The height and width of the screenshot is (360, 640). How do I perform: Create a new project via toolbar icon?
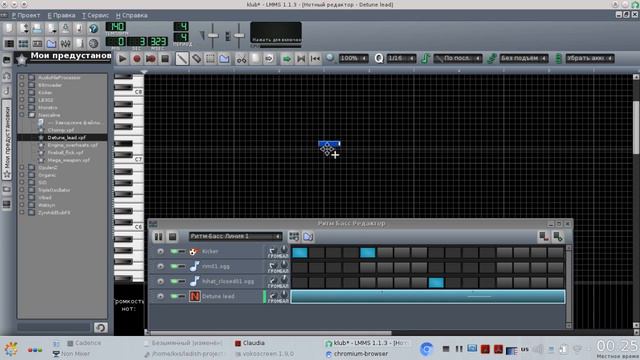pos(9,29)
